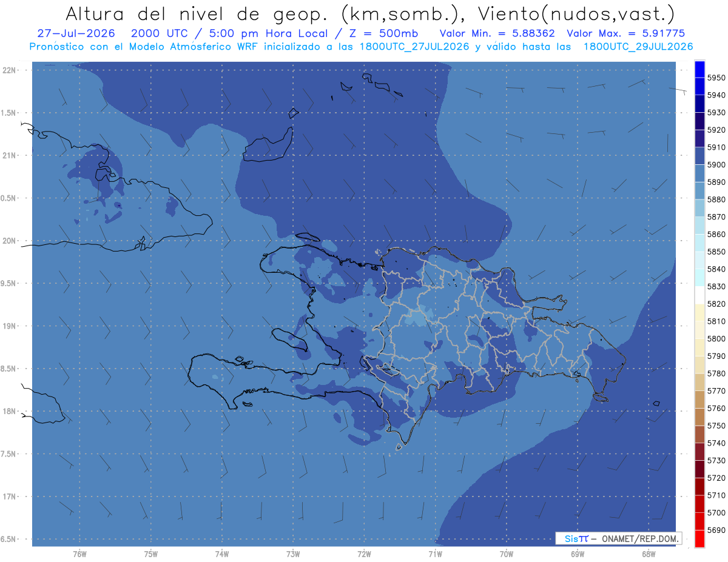Click the '5760' colorbar label
The height and width of the screenshot is (562, 728).
717,409
